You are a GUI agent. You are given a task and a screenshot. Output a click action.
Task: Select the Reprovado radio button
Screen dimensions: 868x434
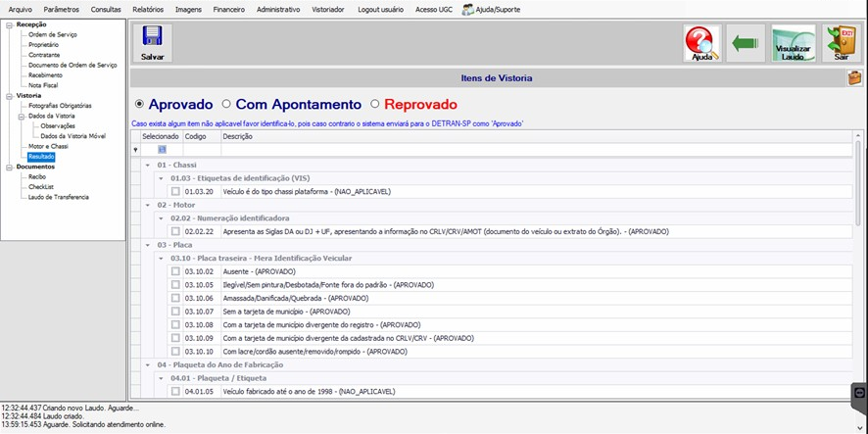tap(375, 104)
